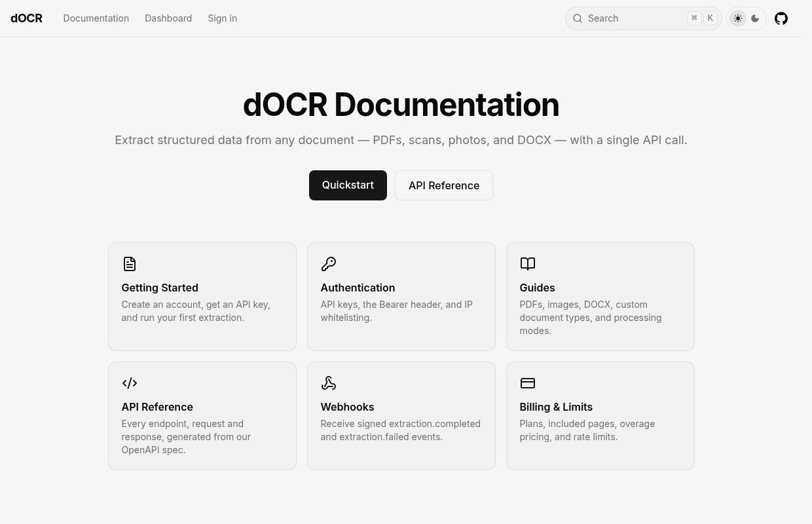Click the 'Extract structured data' subtitle

point(401,140)
